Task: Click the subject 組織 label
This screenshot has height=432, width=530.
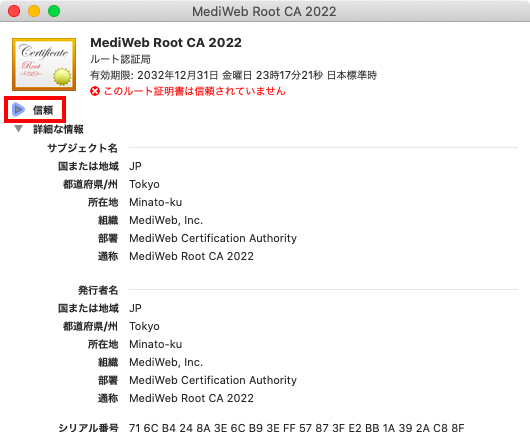Action: coord(108,220)
